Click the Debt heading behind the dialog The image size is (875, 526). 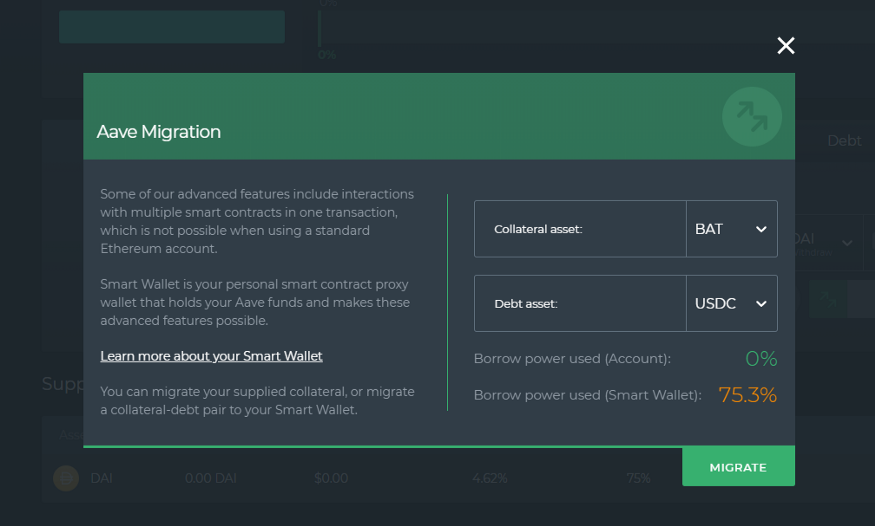(844, 141)
